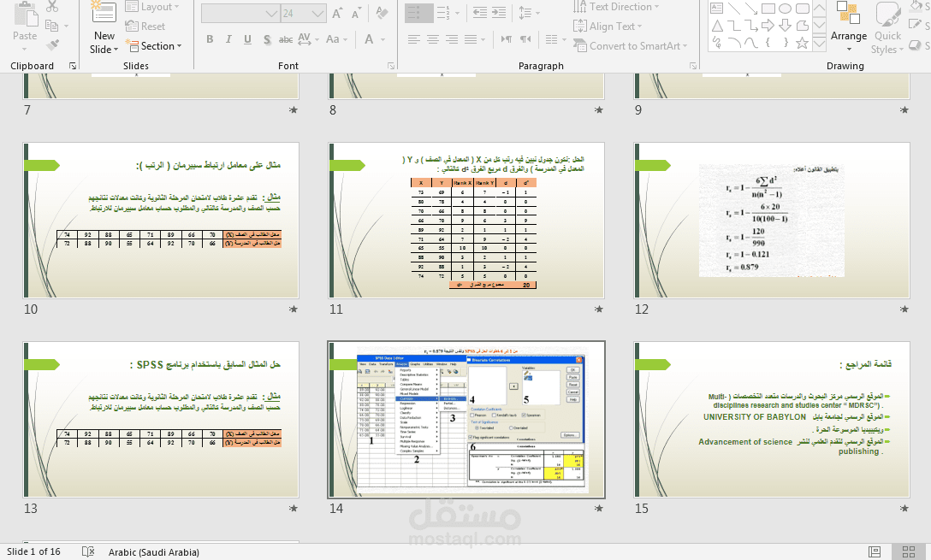Screen dimensions: 931x560
Task: Open the font name combo box
Action: pyautogui.click(x=240, y=13)
